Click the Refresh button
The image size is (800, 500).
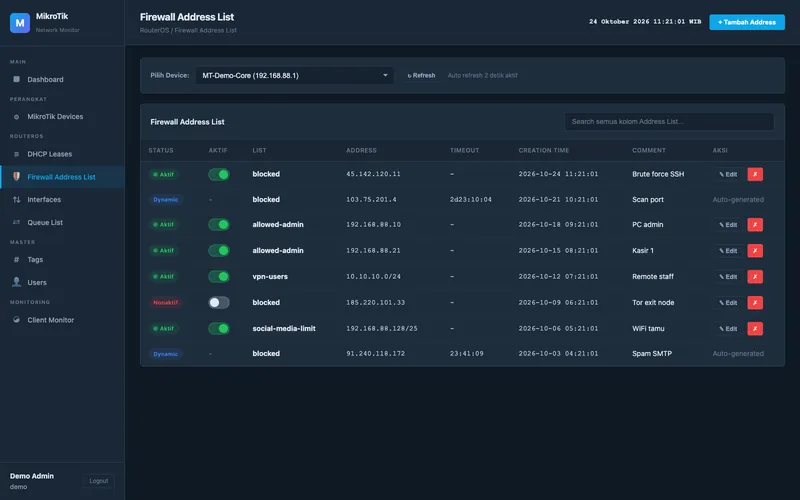421,76
